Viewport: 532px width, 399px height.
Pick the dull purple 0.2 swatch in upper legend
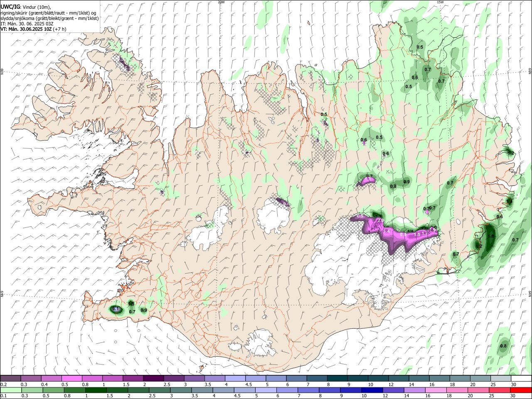[x=10, y=379]
